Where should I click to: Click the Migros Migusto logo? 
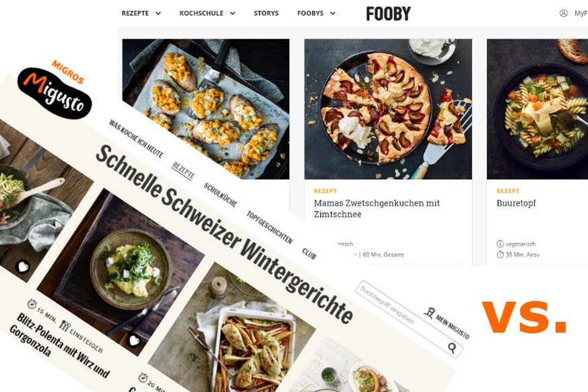click(x=55, y=90)
